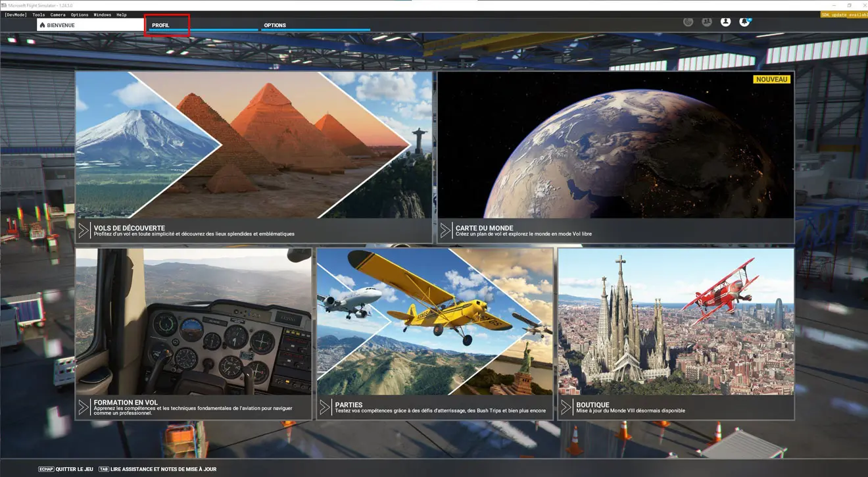Open the Formation en Vol cockpit thumbnail
Viewport: 868px width, 477px height.
(193, 321)
